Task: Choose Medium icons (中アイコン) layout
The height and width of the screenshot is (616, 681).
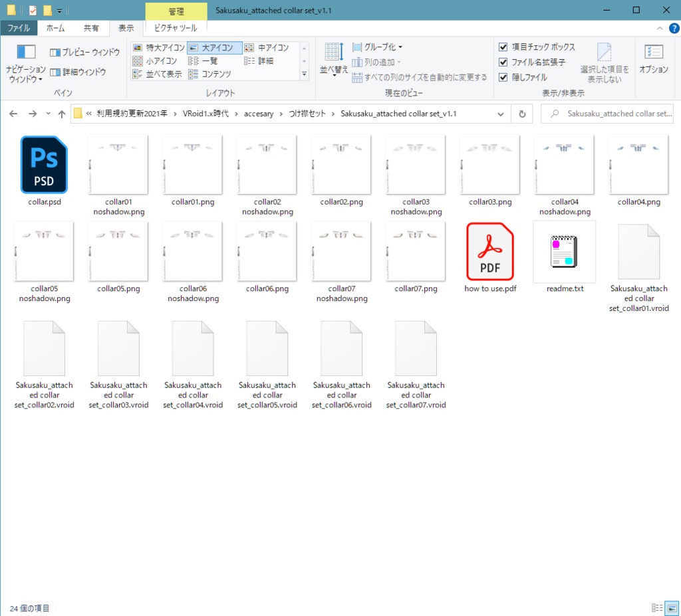Action: 267,47
